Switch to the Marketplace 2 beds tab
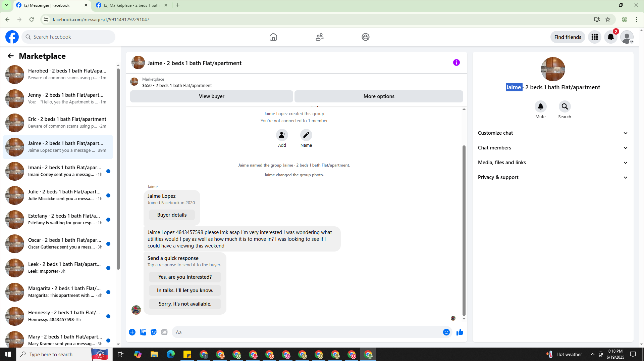644x361 pixels. click(131, 5)
